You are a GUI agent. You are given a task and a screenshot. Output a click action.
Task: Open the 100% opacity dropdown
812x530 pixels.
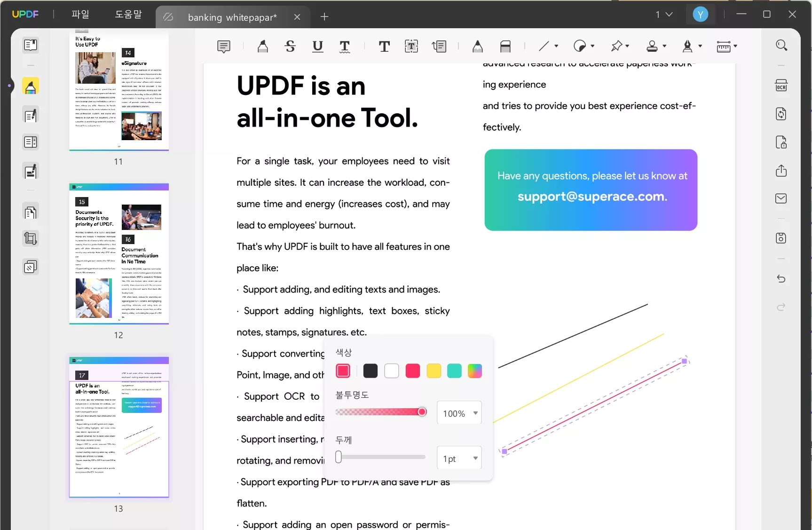[459, 413]
